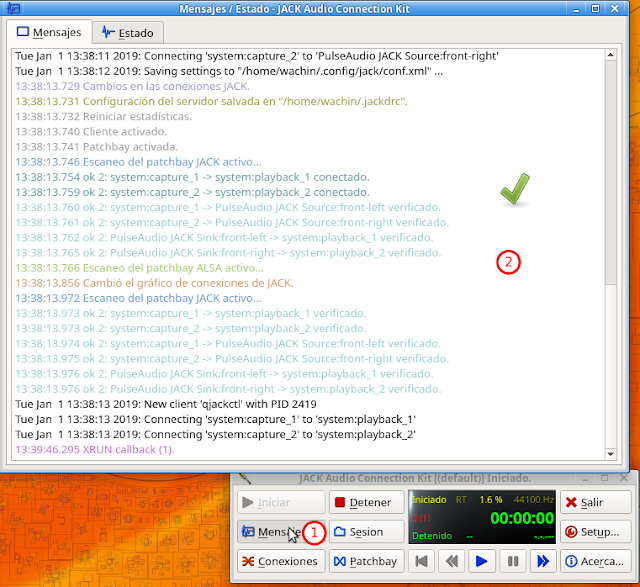This screenshot has width=640, height=587.
Task: Click the Salir button to quit
Action: pyautogui.click(x=596, y=502)
